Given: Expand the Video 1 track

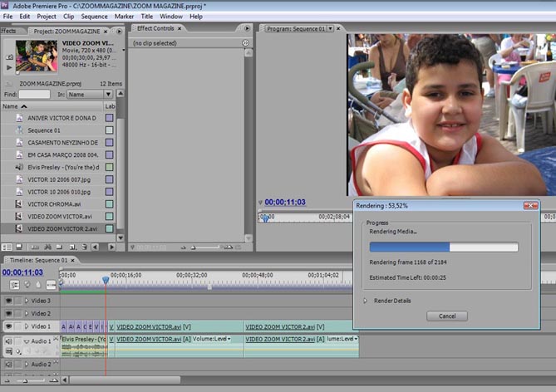Looking at the screenshot, I should [26, 326].
